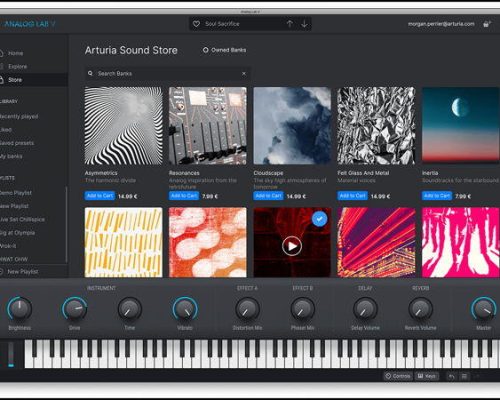Click the playlist sidebar scrollbar

tap(66, 224)
